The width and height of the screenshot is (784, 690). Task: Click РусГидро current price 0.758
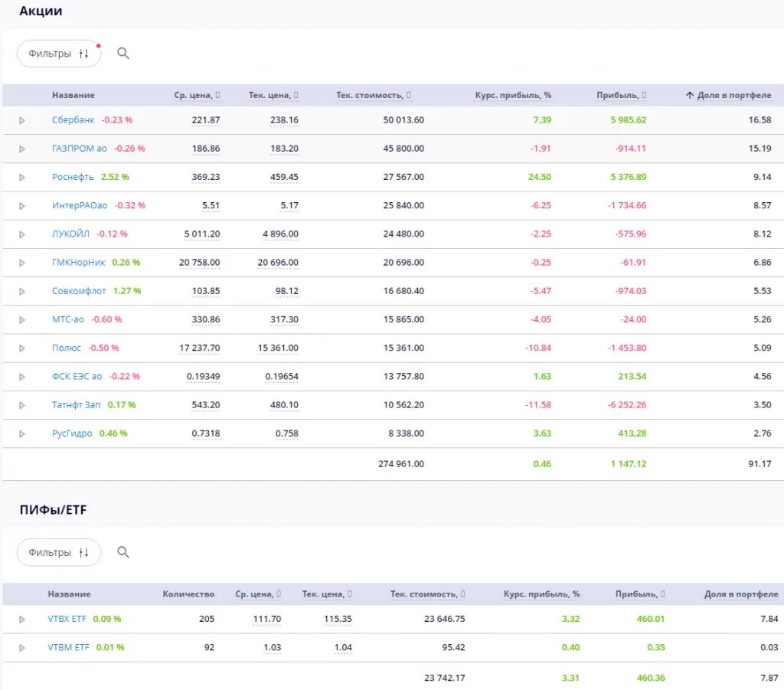pos(287,433)
